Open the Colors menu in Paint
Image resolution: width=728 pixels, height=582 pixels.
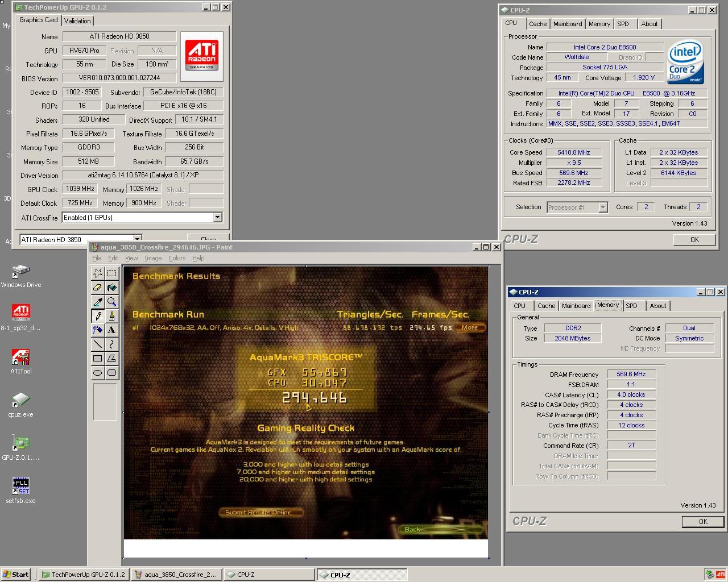pyautogui.click(x=177, y=258)
